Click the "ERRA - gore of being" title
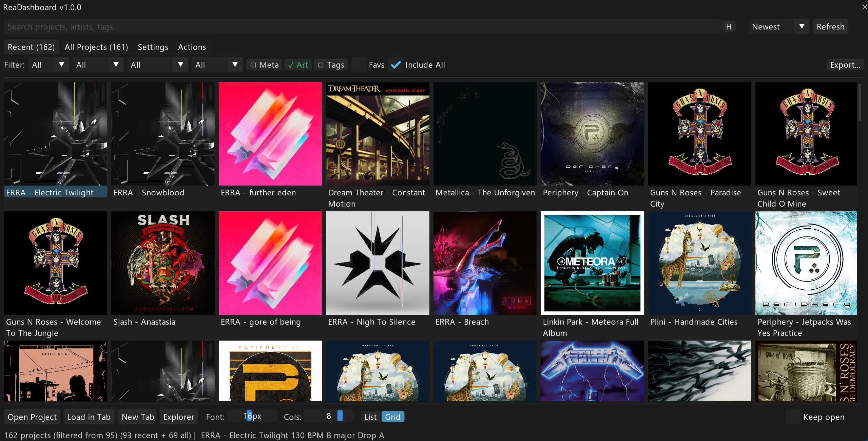Viewport: 868px width, 441px height. pos(261,322)
